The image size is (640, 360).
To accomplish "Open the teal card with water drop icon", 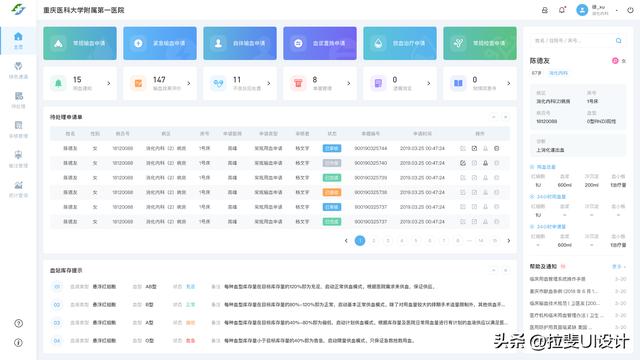I will click(x=400, y=43).
